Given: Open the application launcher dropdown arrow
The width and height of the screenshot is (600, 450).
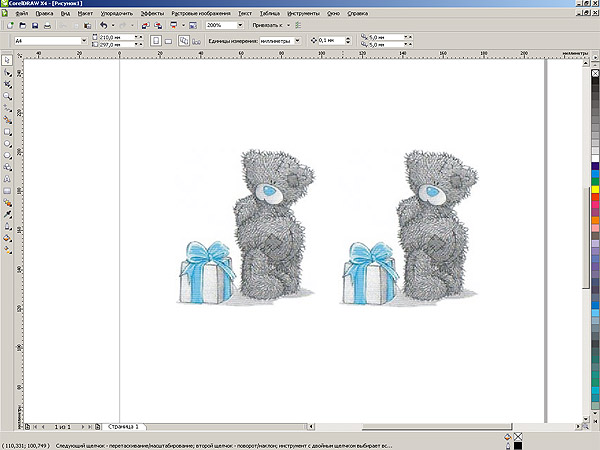Looking at the screenshot, I should [183, 25].
